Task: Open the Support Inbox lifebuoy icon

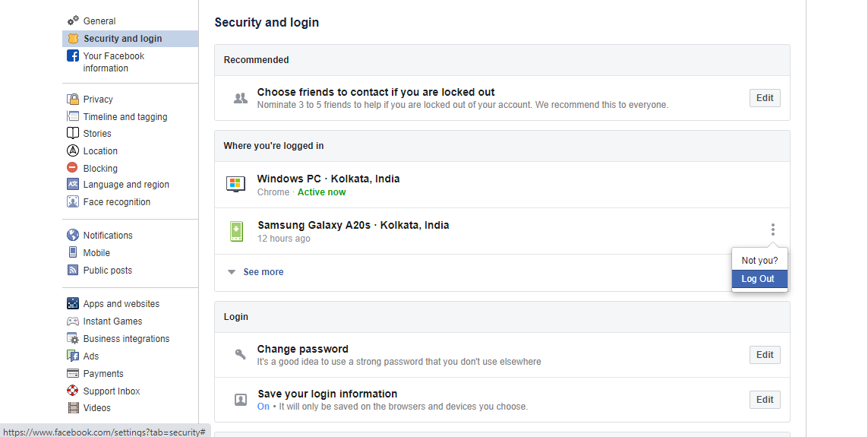Action: pyautogui.click(x=73, y=391)
